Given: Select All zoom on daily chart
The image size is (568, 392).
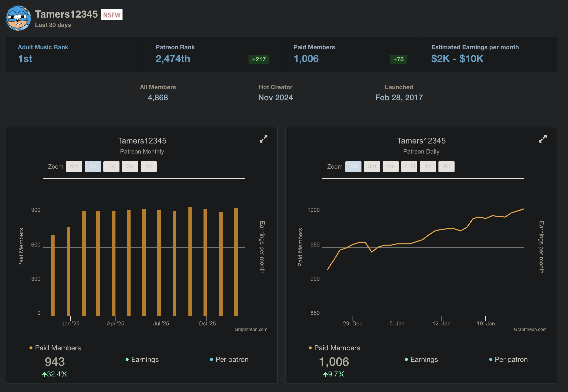Looking at the screenshot, I should 447,166.
